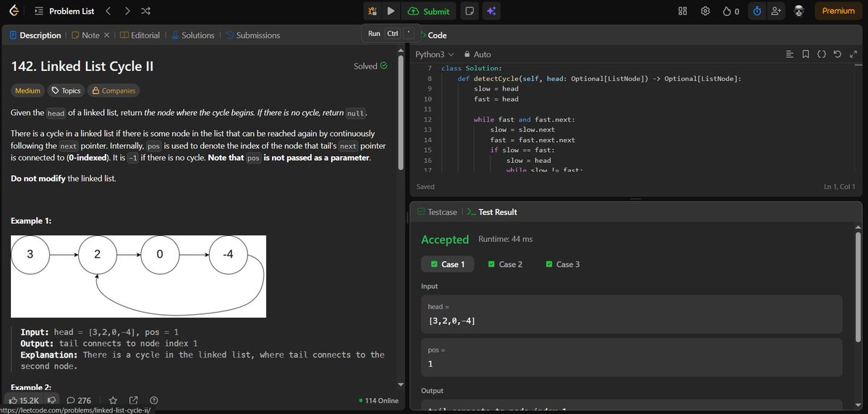Toggle the timer stopwatch icon
The height and width of the screenshot is (414, 868).
[x=757, y=11]
